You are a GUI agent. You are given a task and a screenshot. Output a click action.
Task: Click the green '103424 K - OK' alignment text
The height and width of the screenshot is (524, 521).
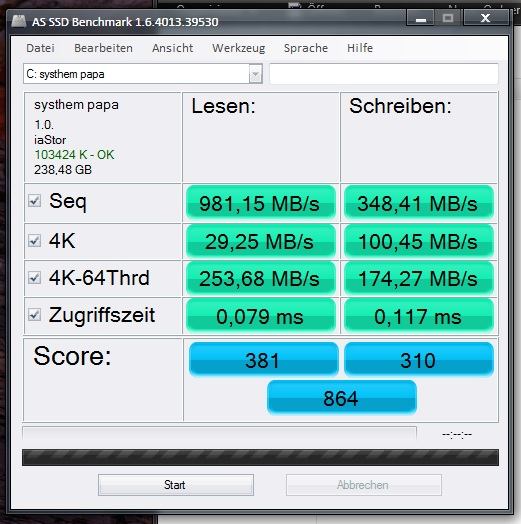[x=74, y=155]
